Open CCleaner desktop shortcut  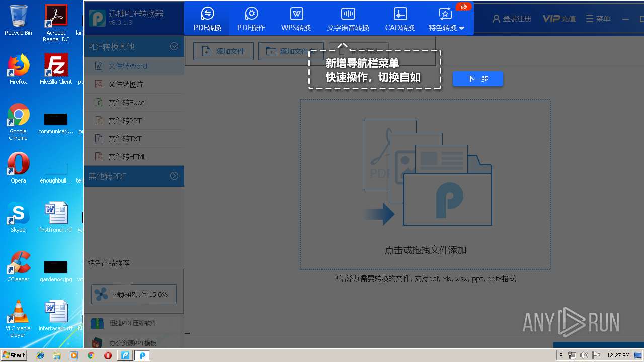coord(18,266)
